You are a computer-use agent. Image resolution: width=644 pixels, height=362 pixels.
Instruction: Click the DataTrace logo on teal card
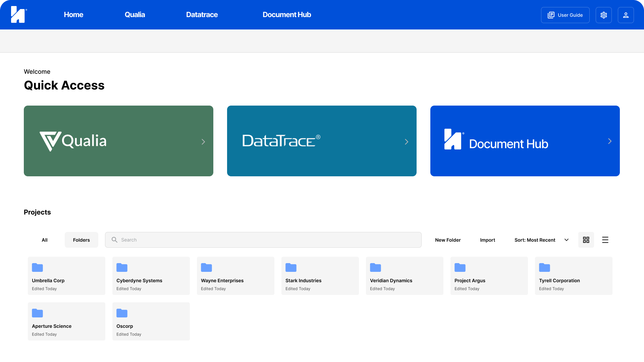[x=281, y=141]
